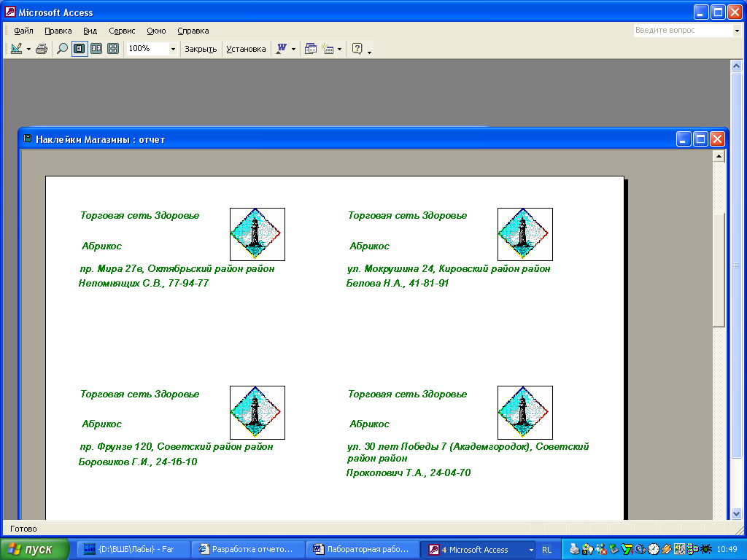Click the New Object icon
The width and height of the screenshot is (747, 560).
[328, 49]
